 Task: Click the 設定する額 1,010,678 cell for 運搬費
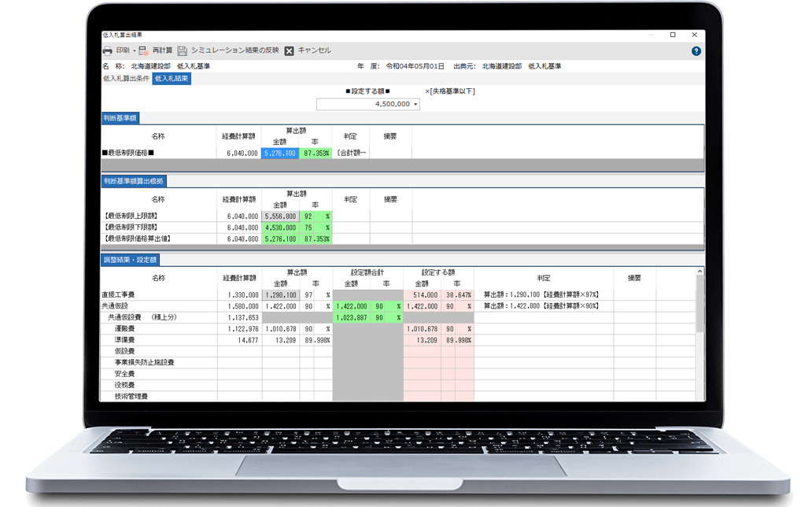coord(422,329)
